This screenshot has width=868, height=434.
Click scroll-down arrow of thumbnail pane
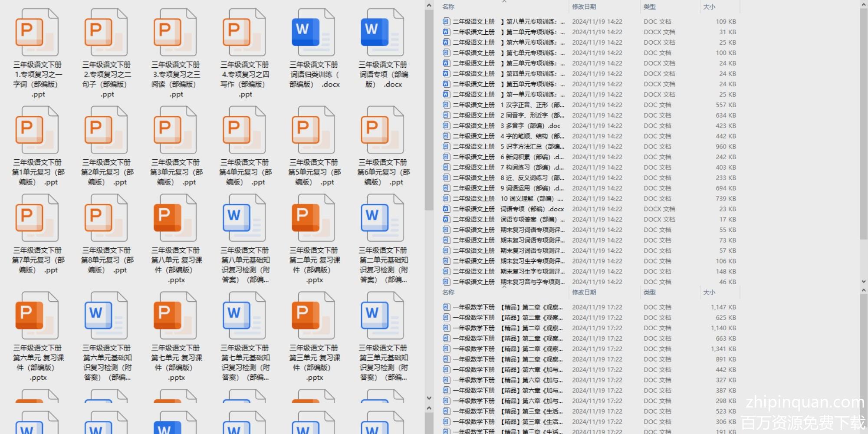coord(429,398)
